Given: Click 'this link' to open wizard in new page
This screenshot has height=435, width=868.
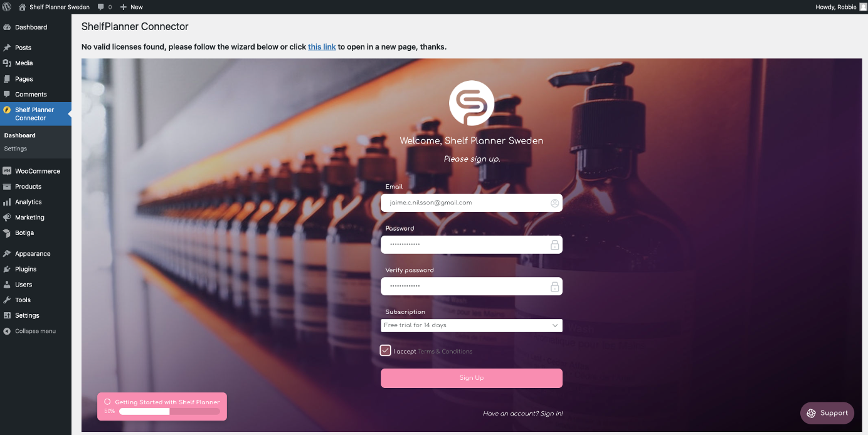Looking at the screenshot, I should click(322, 47).
